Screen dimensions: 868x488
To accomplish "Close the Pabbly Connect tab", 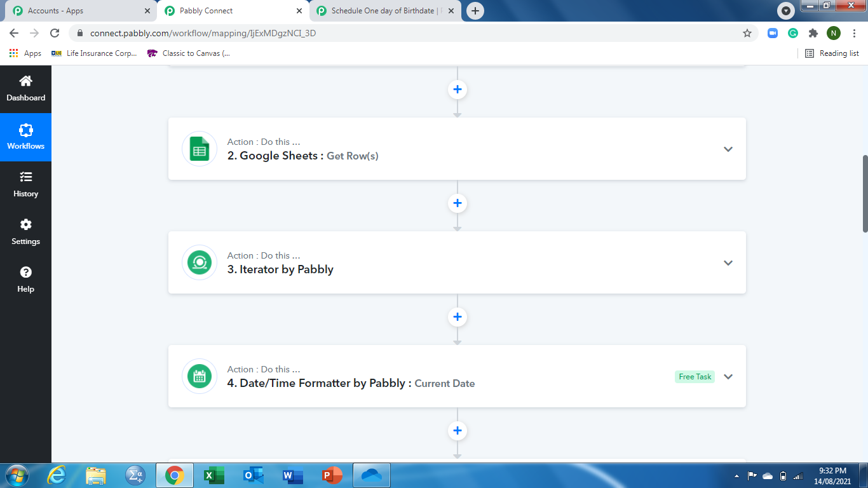I will (x=299, y=11).
